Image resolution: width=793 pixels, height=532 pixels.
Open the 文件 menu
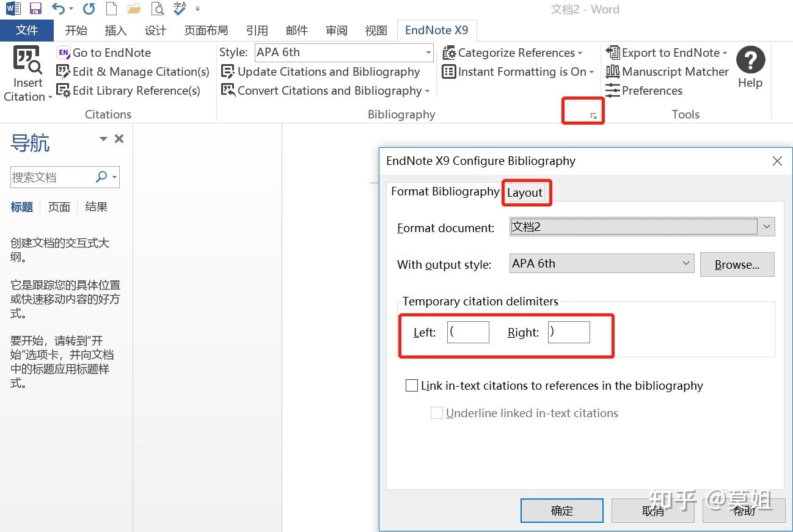(x=27, y=30)
